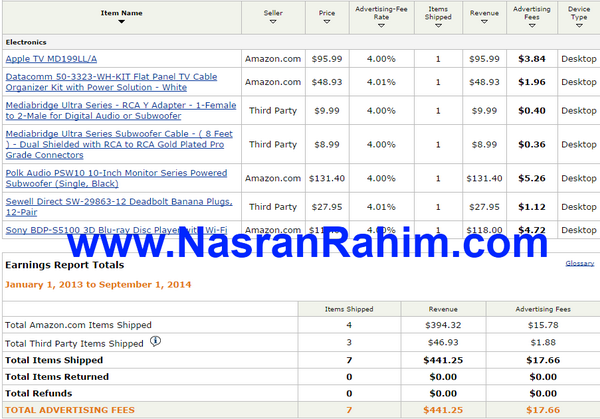Sort by Revenue column arrow
The image size is (600, 419).
click(484, 22)
